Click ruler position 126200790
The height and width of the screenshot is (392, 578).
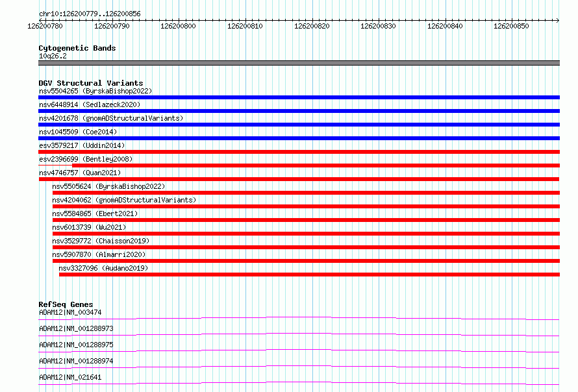click(x=112, y=26)
